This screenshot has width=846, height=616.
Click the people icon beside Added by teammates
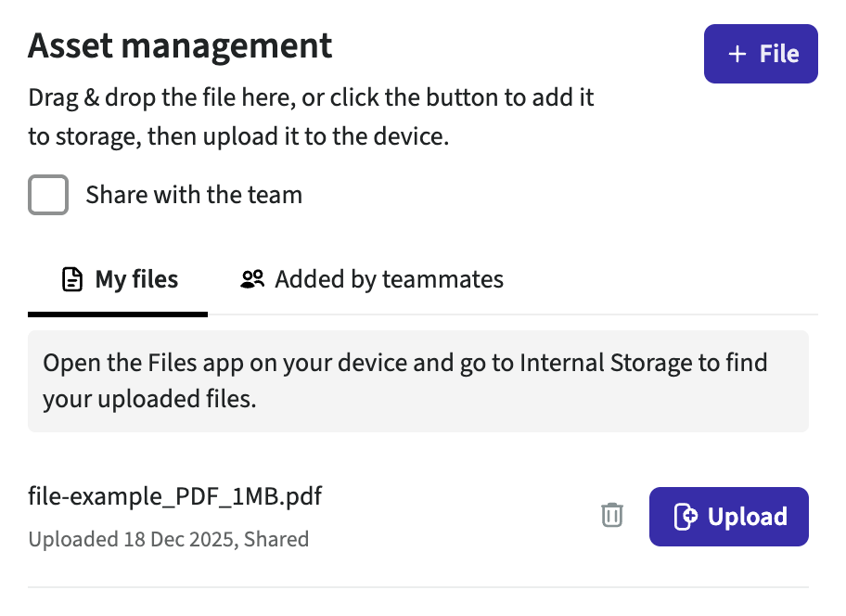click(252, 279)
